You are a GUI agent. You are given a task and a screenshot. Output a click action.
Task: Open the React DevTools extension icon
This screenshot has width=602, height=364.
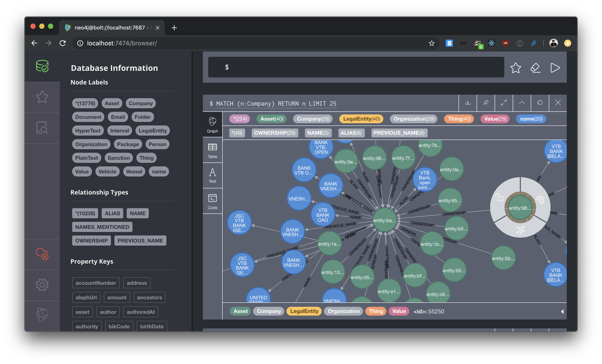tap(491, 43)
